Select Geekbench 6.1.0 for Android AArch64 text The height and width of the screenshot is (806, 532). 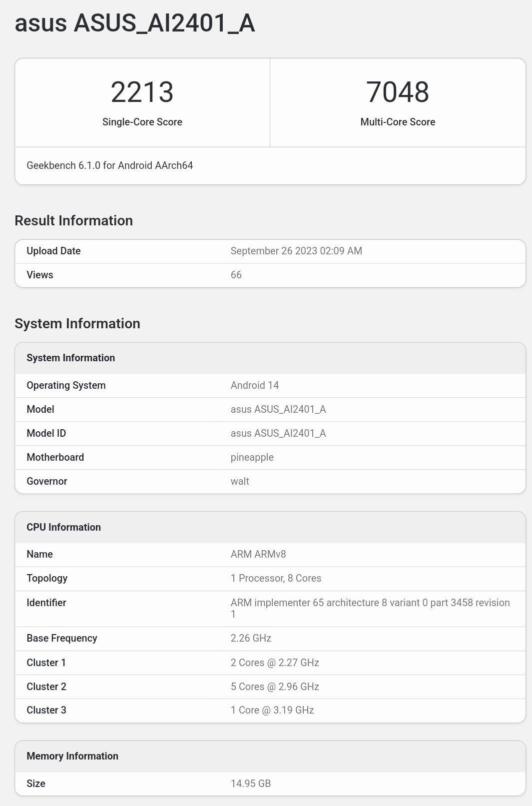110,165
